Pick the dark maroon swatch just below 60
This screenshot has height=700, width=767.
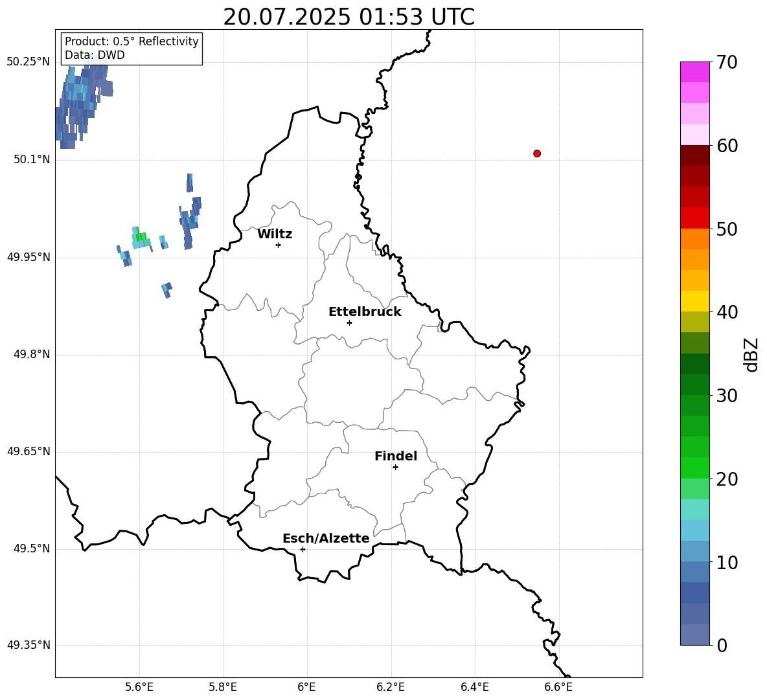pyautogui.click(x=695, y=155)
